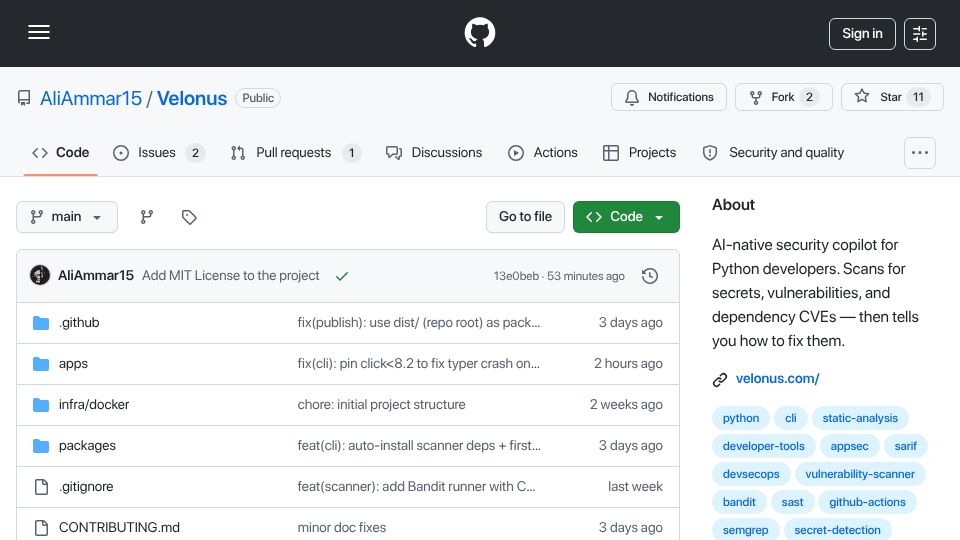Open the Velonus repository name link
The image size is (960, 540).
coord(192,98)
